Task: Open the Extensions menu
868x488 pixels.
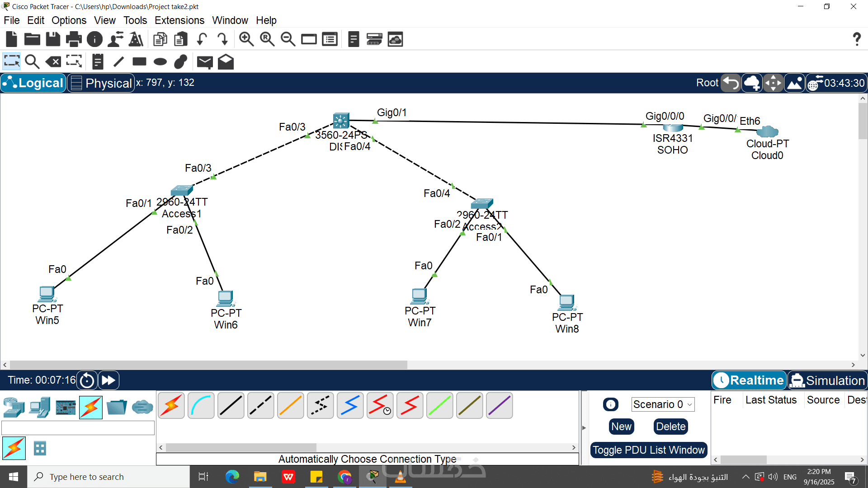Action: [179, 20]
